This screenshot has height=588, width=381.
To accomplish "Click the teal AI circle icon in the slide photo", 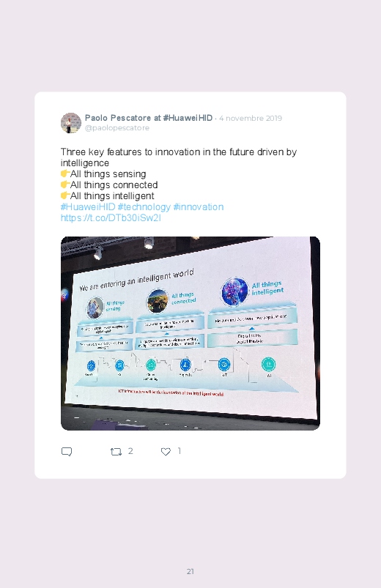I will (268, 364).
